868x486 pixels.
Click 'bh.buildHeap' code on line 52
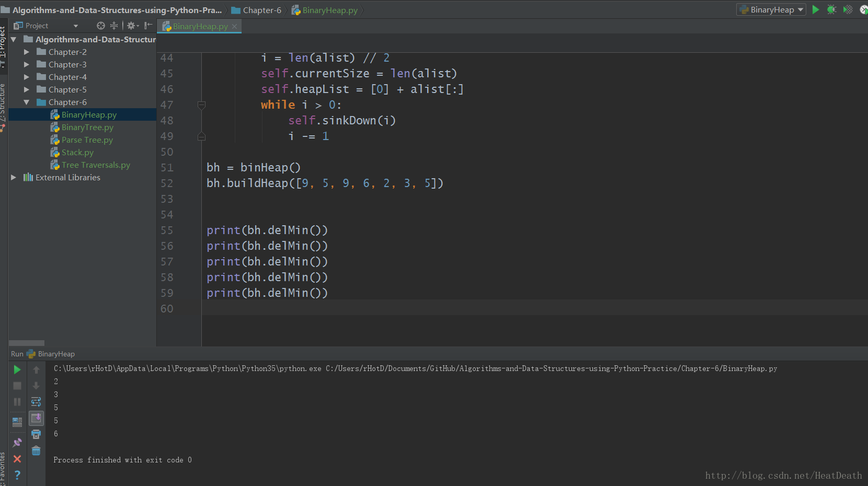tap(247, 183)
